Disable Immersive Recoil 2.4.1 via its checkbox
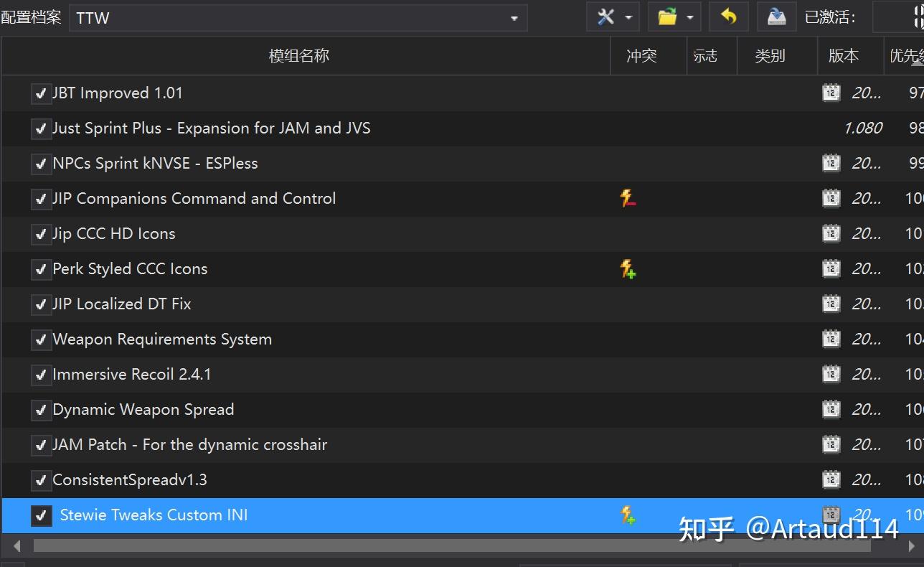This screenshot has height=567, width=924. tap(41, 374)
